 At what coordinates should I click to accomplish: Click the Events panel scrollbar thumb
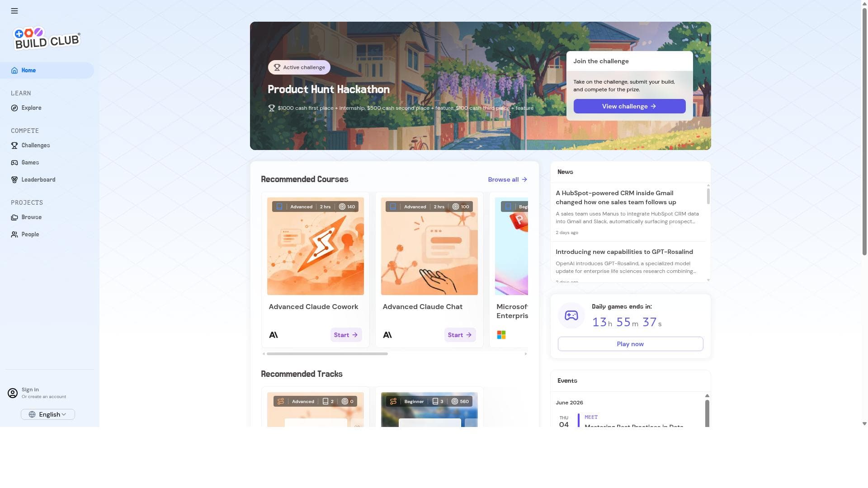[707, 413]
